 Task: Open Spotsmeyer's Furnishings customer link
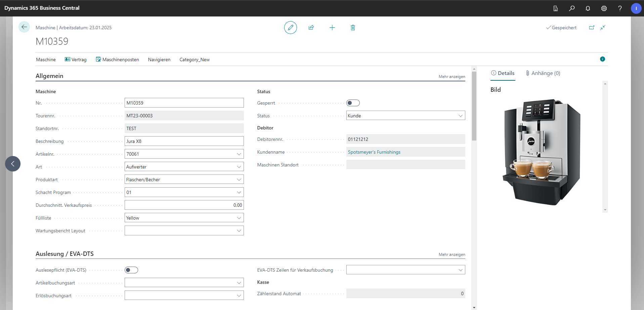coord(374,152)
